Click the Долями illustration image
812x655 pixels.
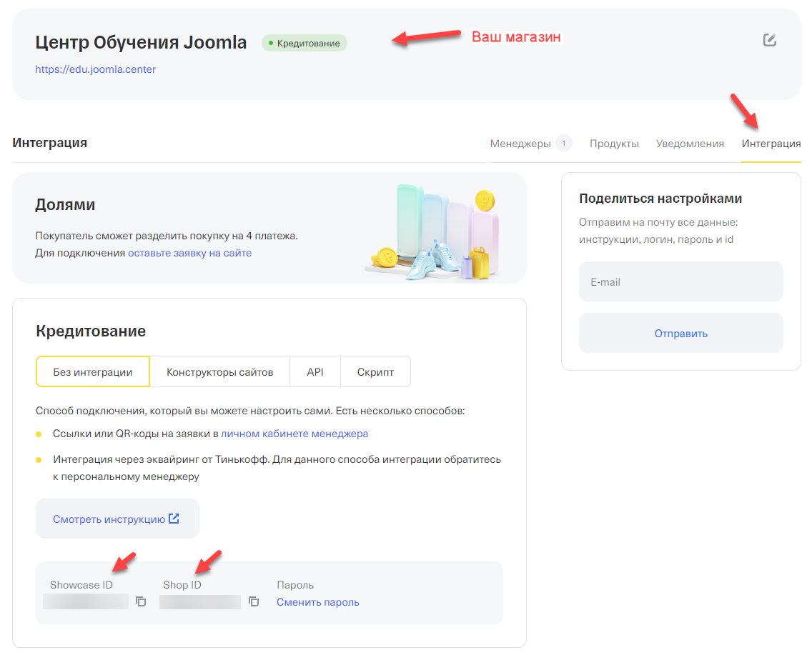pos(434,231)
